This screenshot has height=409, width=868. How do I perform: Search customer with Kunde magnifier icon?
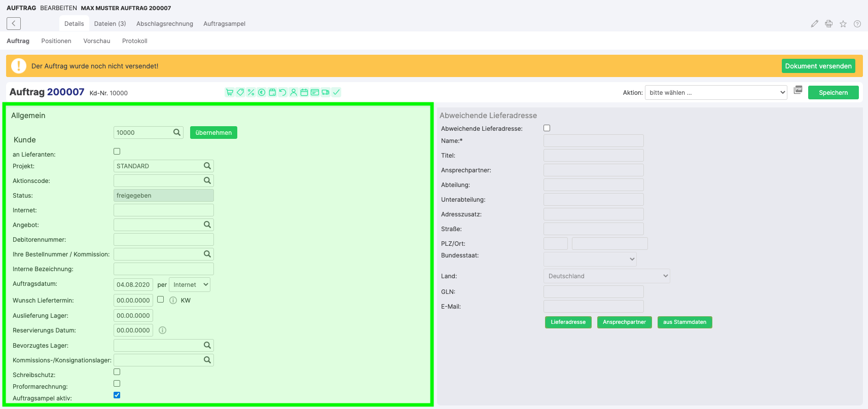click(x=177, y=132)
